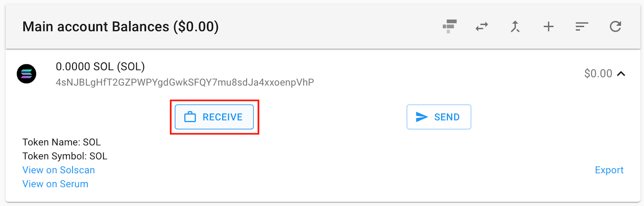Click the paper plane icon on Send
644x206 pixels.
(x=421, y=117)
